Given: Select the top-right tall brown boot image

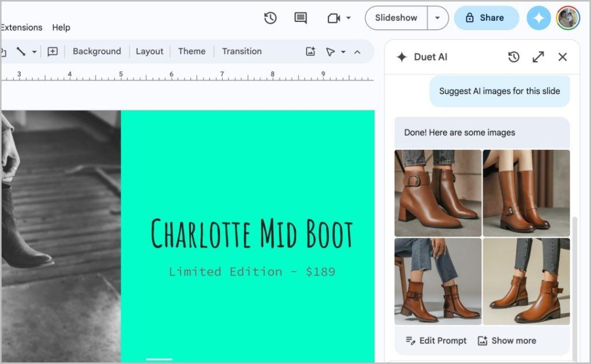Looking at the screenshot, I should pos(526,193).
